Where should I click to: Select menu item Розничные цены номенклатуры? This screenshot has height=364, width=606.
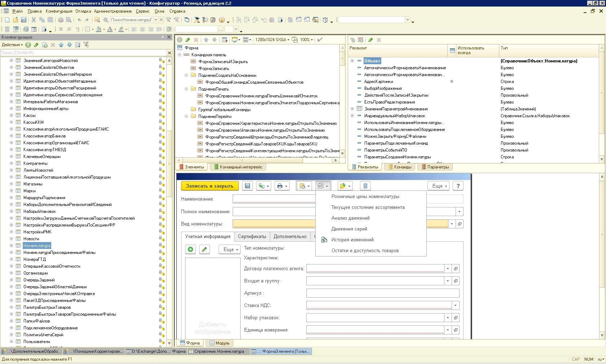click(371, 197)
